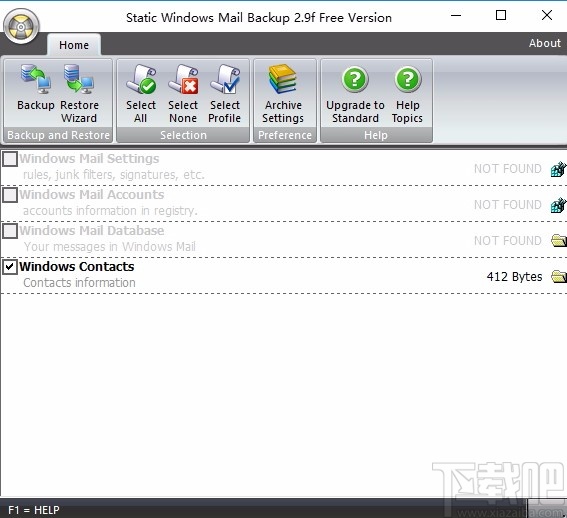
Task: Toggle the Windows Mail Database checkbox
Action: (x=10, y=231)
